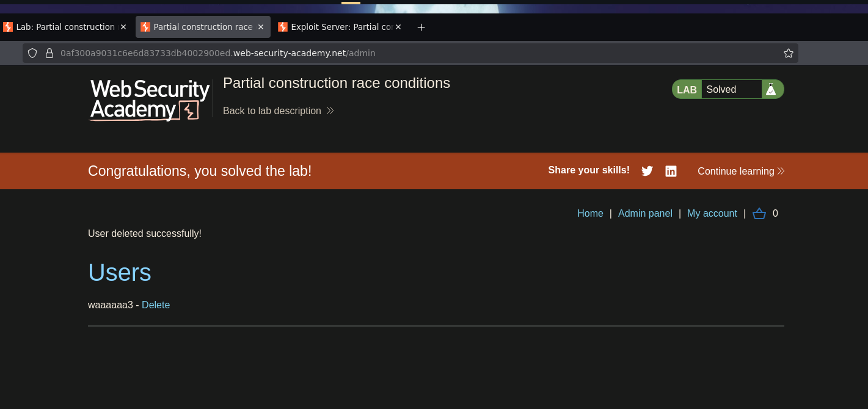Click the tracking protection shield icon

click(x=32, y=53)
